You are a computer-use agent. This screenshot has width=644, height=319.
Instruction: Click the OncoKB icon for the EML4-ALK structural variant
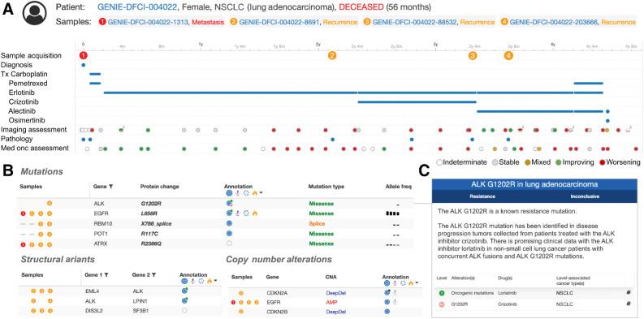coord(184,291)
